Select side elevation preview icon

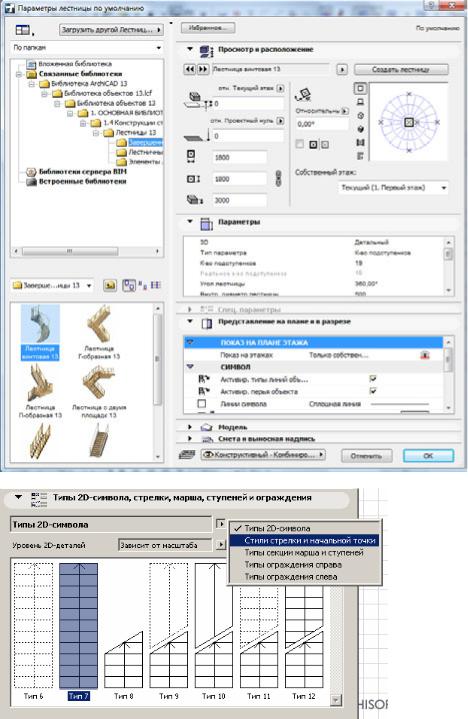(x=360, y=102)
